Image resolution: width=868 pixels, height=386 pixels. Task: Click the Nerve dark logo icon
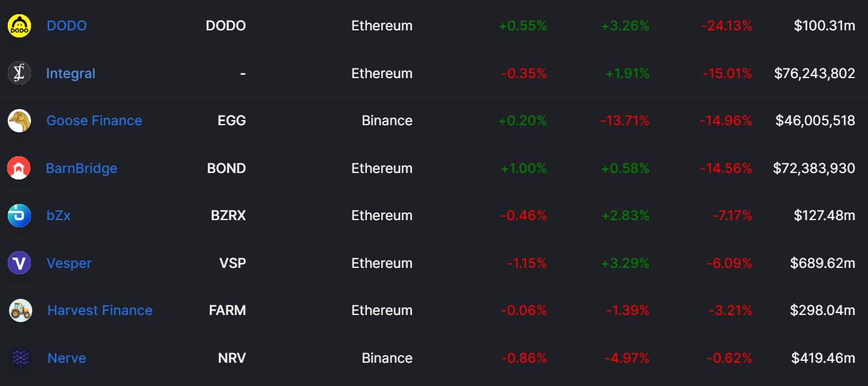(20, 358)
